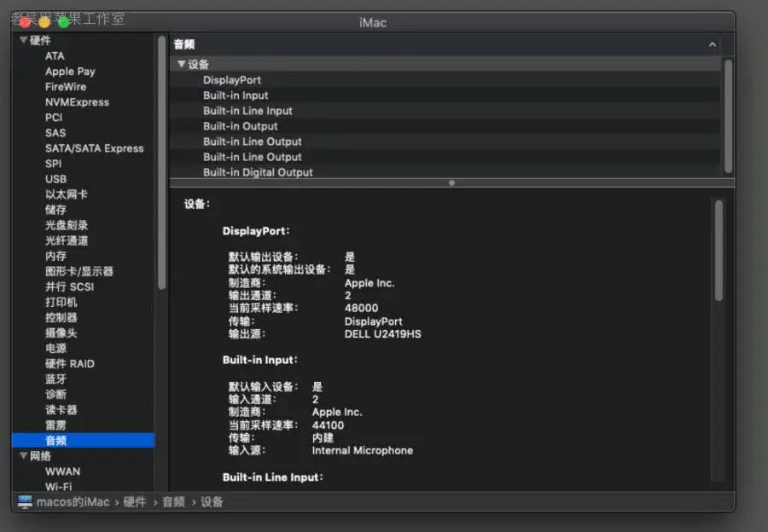Screen dimensions: 768x532
Task: Click the detail pane vertical scrollbar
Action: pyautogui.click(x=719, y=250)
